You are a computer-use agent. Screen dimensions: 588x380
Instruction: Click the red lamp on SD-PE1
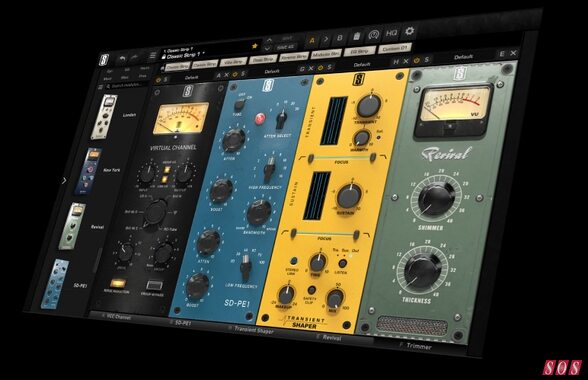pos(260,119)
